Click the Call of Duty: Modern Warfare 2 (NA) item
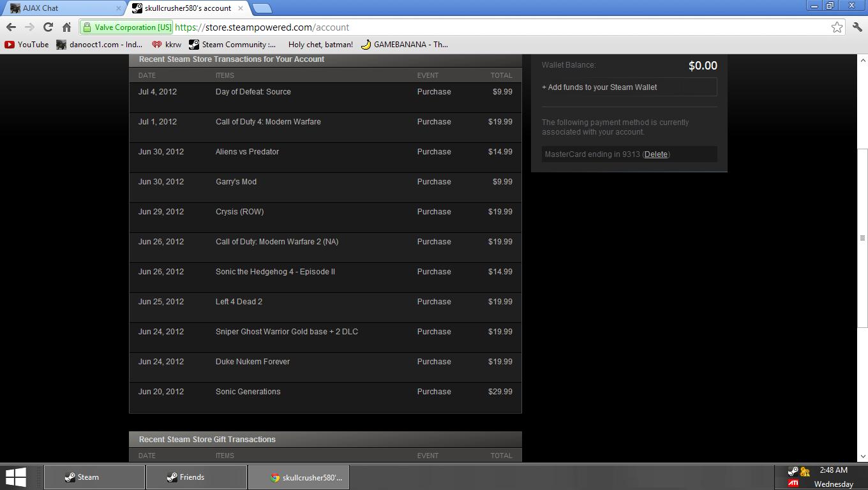Screen dimensions: 868x490 tap(277, 242)
